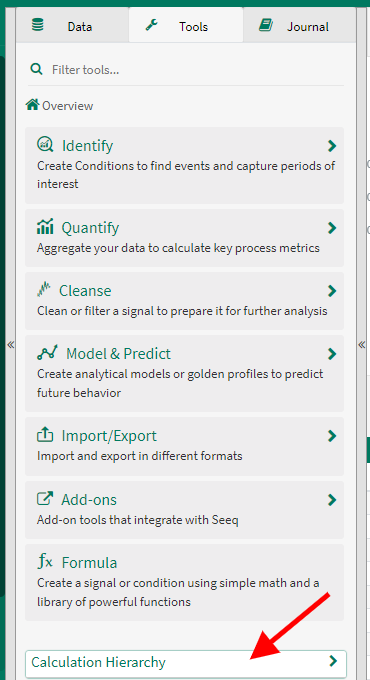This screenshot has height=680, width=370.
Task: Open the Calculation Hierarchy button
Action: pos(186,664)
